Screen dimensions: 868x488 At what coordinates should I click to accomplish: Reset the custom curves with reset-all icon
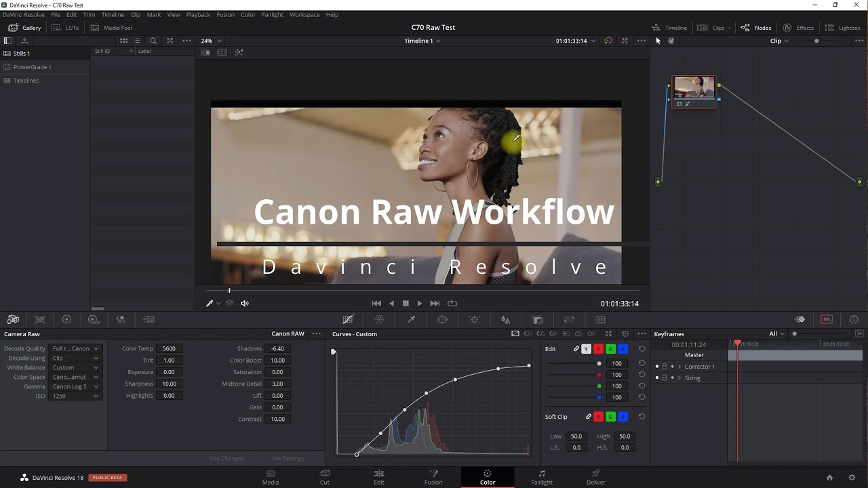coord(625,334)
